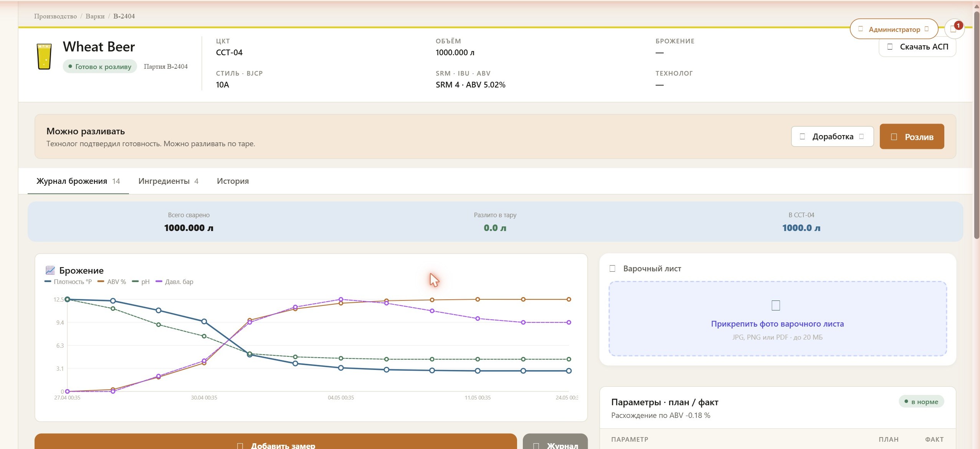
Task: Toggle the Плотность °P legend series
Action: click(68, 282)
